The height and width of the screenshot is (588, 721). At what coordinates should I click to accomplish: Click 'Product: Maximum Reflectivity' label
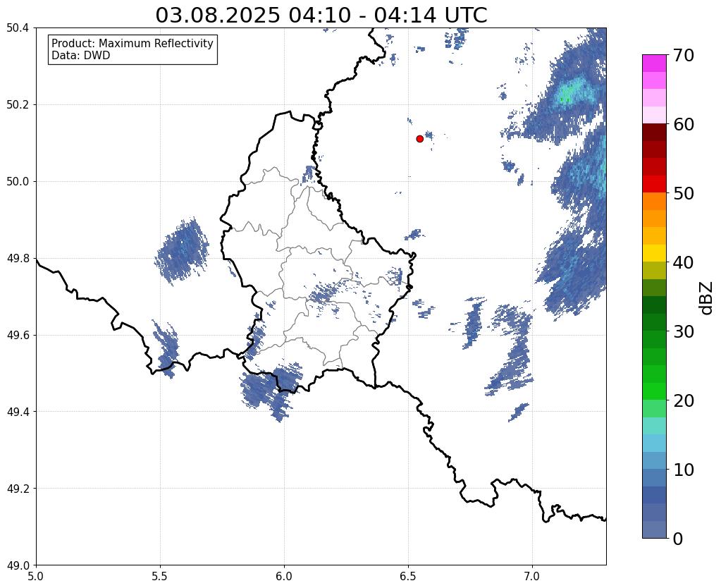pyautogui.click(x=133, y=43)
